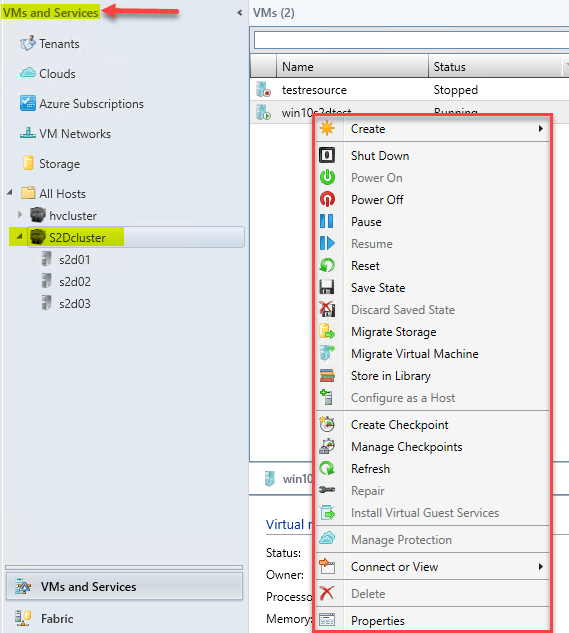Select VM Networks node

(x=75, y=134)
